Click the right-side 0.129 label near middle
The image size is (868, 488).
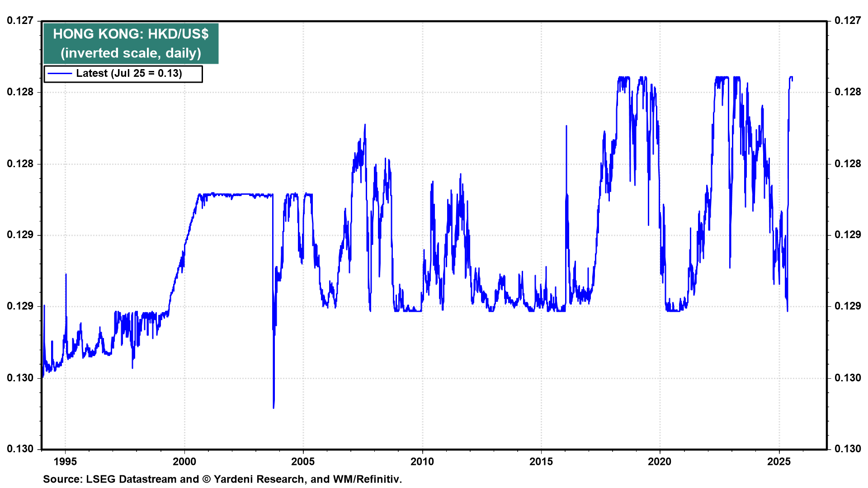point(848,235)
